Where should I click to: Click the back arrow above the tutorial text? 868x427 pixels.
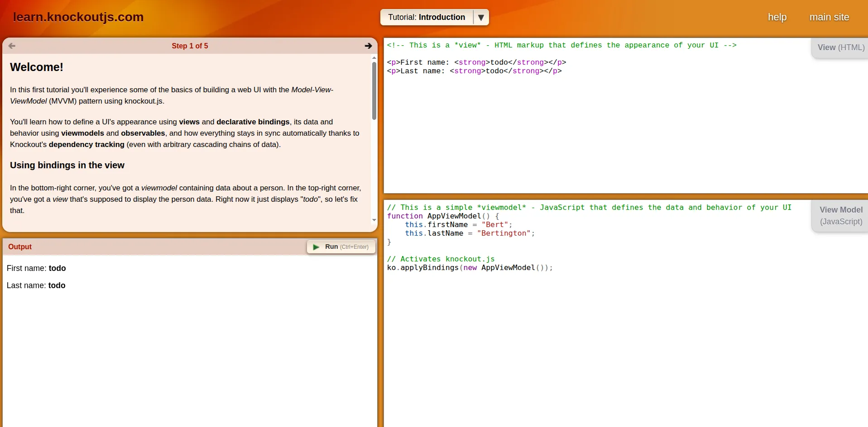[x=12, y=46]
